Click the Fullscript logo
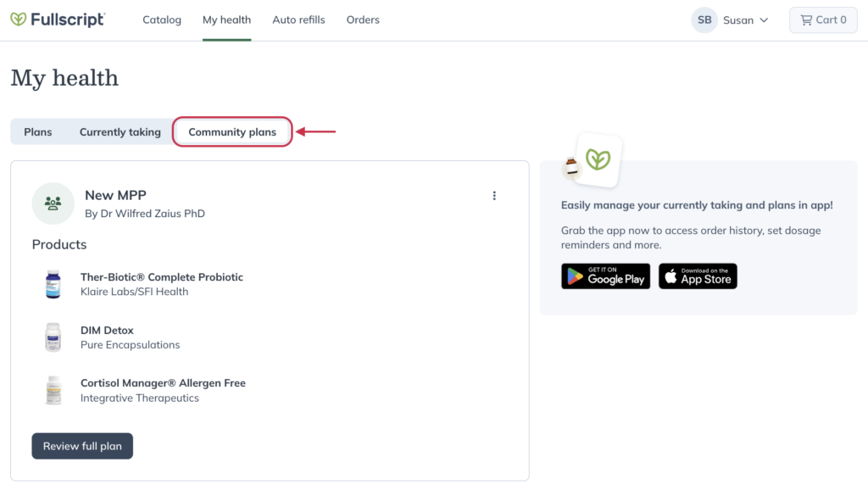 [58, 19]
